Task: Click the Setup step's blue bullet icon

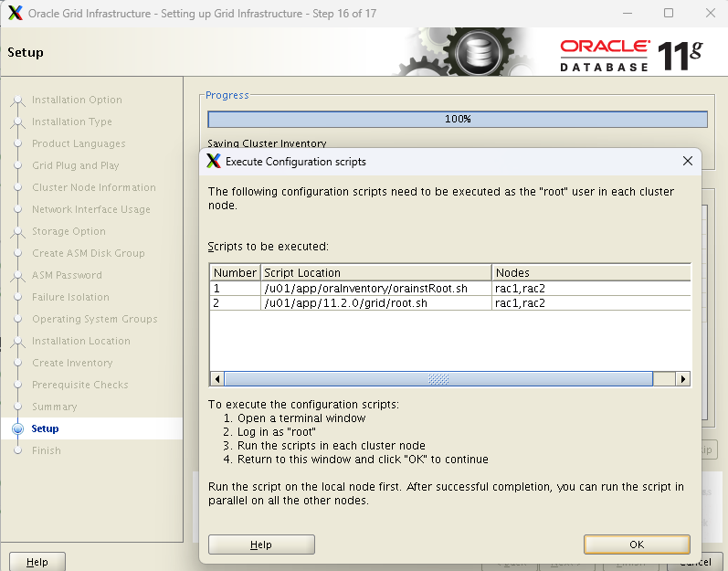Action: tap(17, 428)
